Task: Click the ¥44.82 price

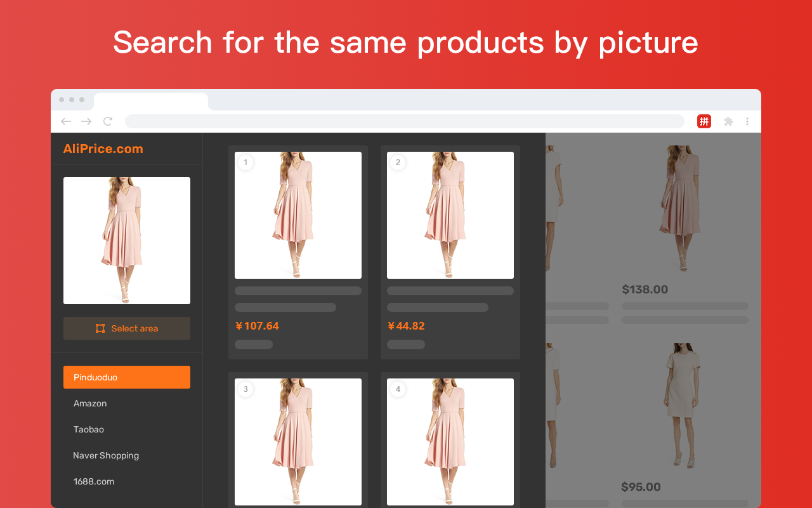Action: click(x=406, y=326)
